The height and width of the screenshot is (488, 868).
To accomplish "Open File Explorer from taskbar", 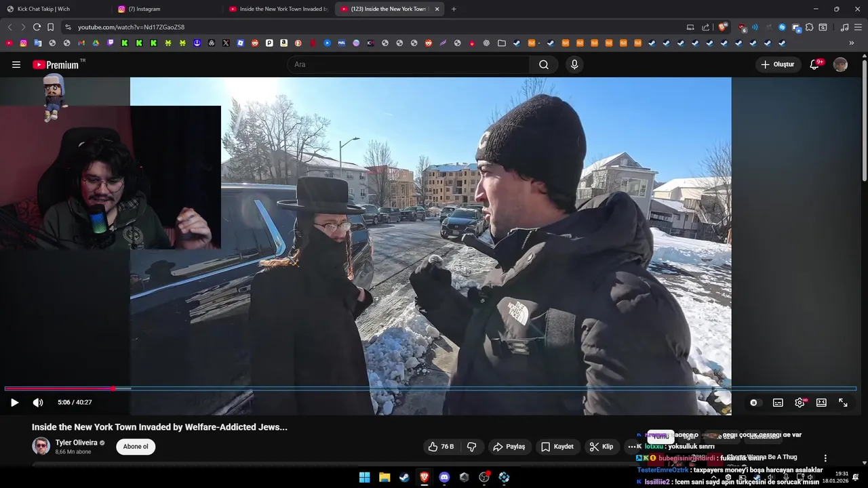I will (384, 477).
